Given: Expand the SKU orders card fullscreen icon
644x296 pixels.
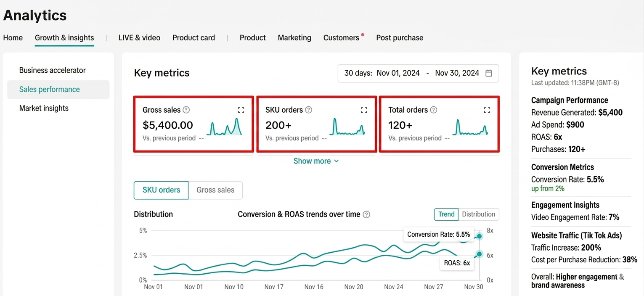Looking at the screenshot, I should (x=364, y=110).
